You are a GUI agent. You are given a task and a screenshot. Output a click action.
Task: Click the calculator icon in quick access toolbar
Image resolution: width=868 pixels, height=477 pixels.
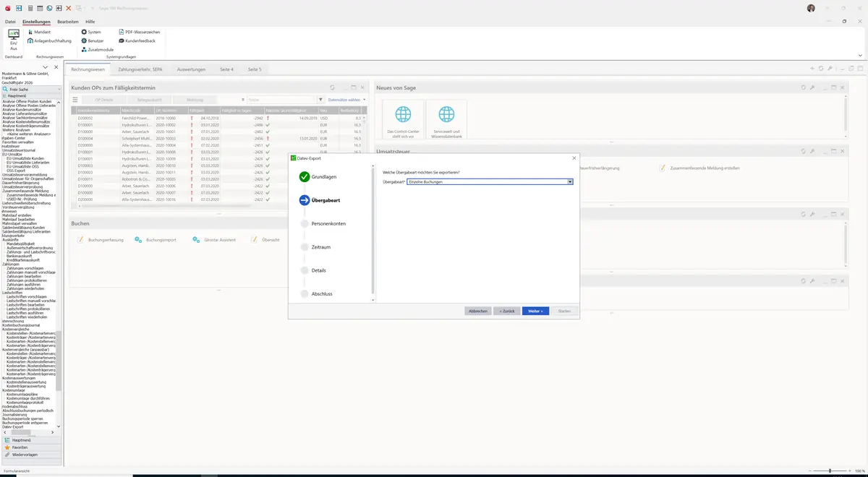pos(30,8)
